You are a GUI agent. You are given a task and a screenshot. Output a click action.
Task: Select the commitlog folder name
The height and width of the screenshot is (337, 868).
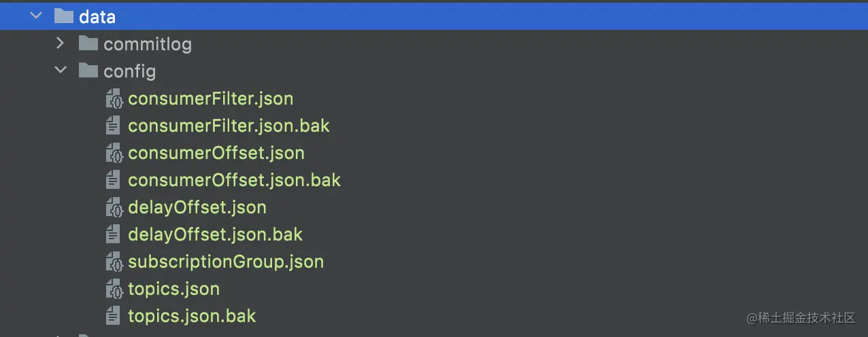tap(147, 44)
